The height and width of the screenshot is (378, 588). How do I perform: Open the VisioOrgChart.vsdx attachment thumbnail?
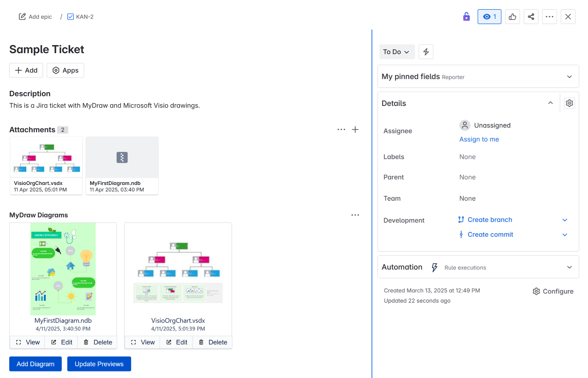(46, 157)
